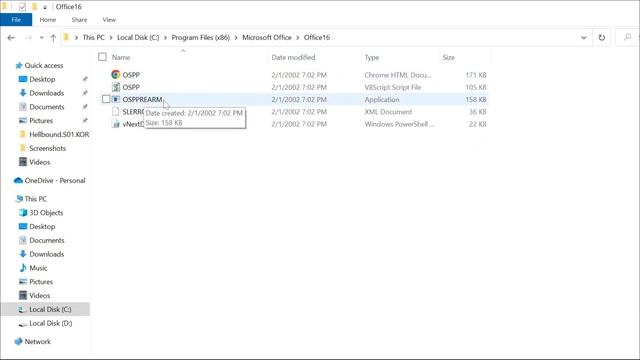The width and height of the screenshot is (640, 360).
Task: Open Desktop under Quick access
Action: (x=42, y=79)
